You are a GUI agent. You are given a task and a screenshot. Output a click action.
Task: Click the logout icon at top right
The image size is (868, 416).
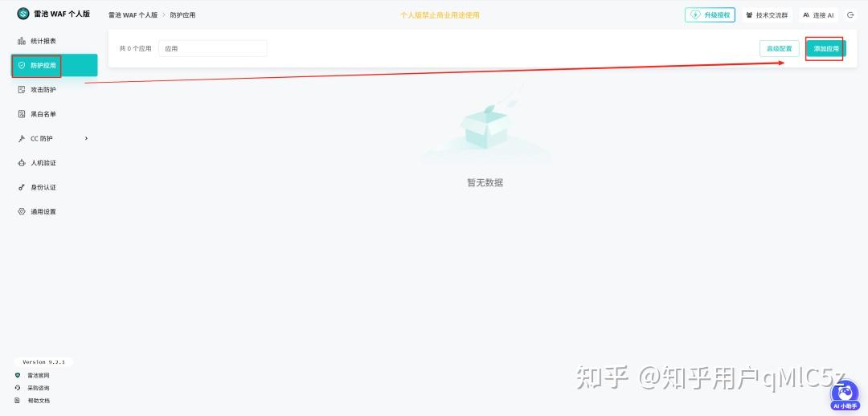pos(850,15)
